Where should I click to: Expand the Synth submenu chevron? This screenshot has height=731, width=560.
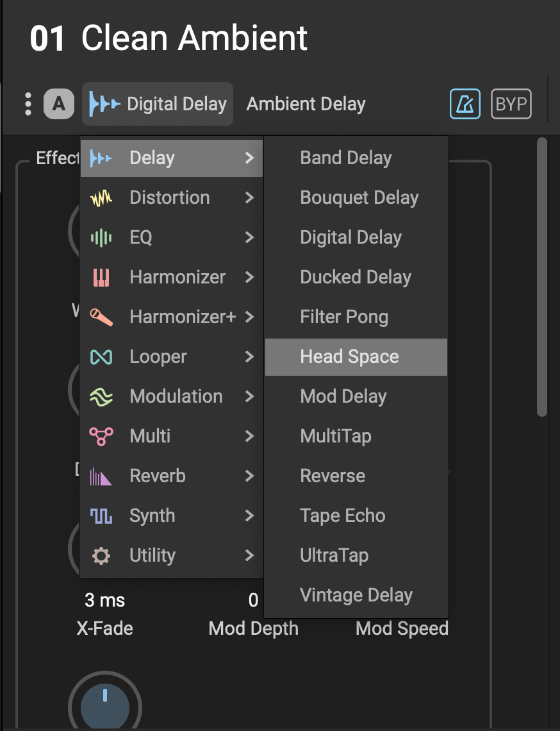click(x=249, y=516)
